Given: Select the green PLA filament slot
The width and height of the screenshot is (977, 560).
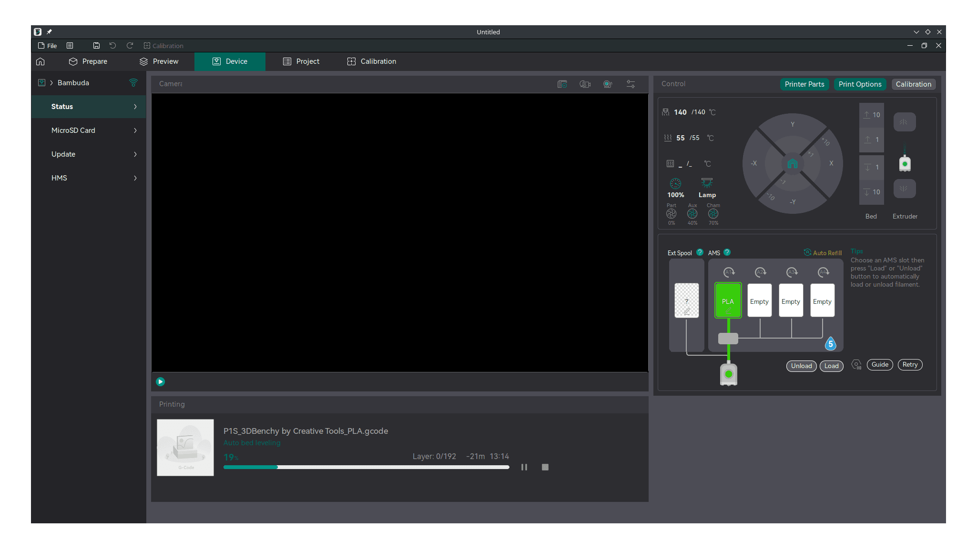Looking at the screenshot, I should pos(728,300).
